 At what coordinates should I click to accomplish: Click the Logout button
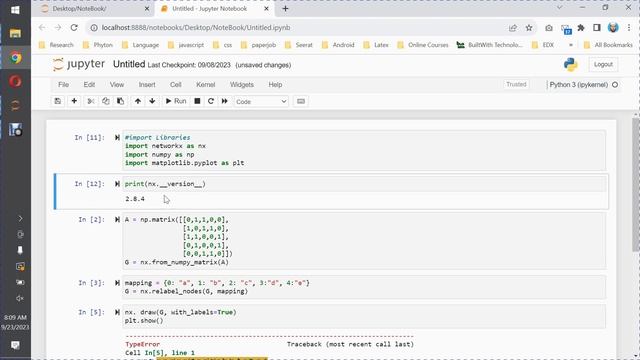tap(603, 64)
